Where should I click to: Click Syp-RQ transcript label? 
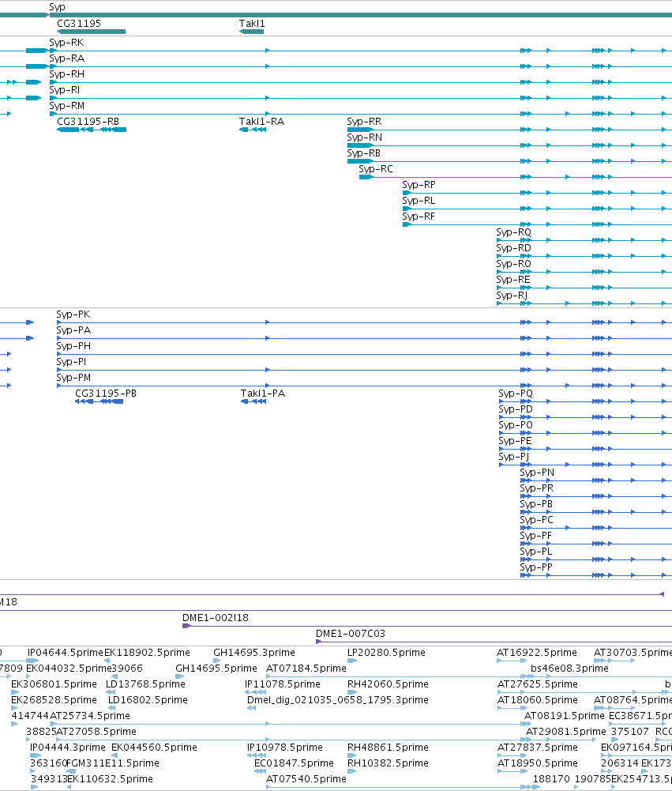pyautogui.click(x=514, y=232)
